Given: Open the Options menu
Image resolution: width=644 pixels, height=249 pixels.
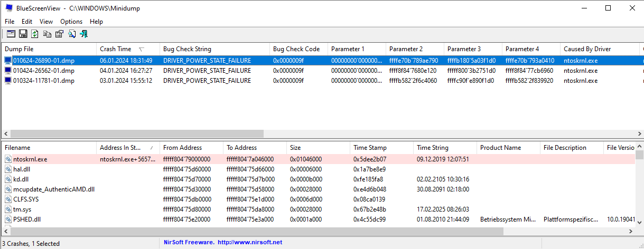Looking at the screenshot, I should tap(71, 22).
